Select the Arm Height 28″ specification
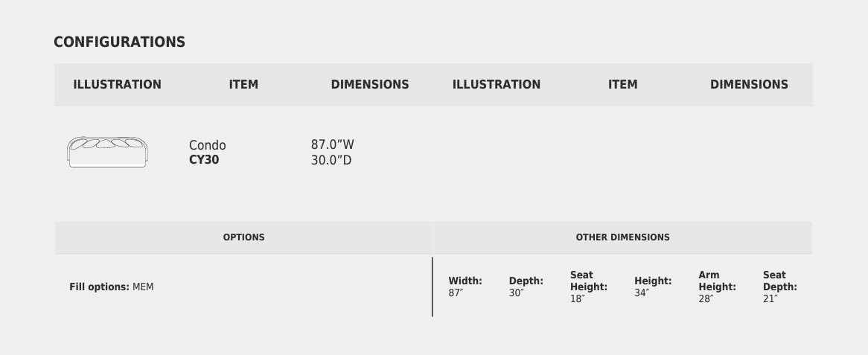This screenshot has height=355, width=868. (x=717, y=287)
